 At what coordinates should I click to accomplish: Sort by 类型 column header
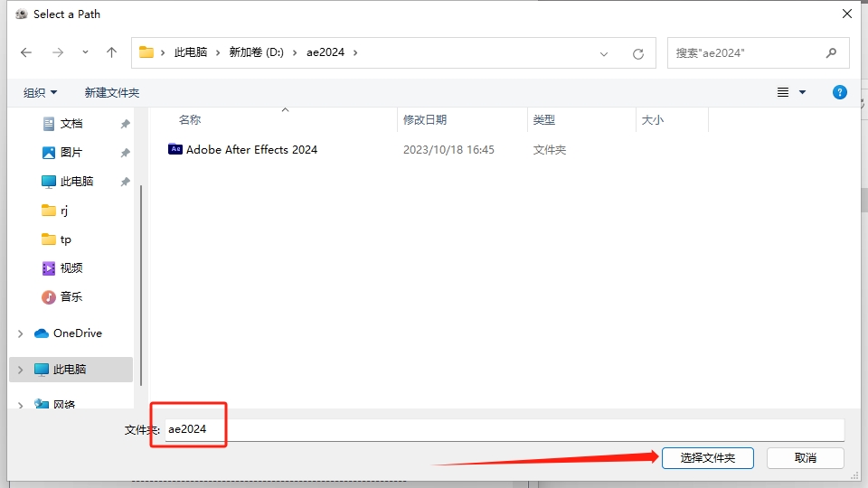(543, 119)
